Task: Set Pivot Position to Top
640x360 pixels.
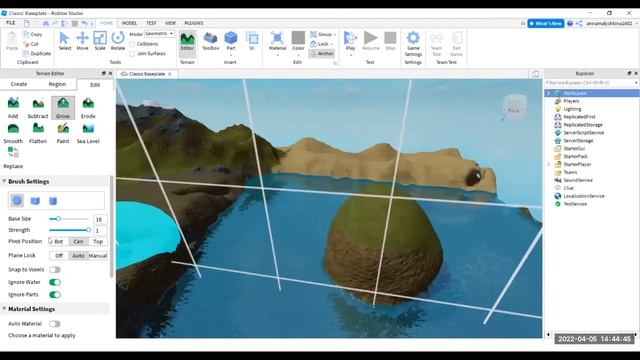Action: (98, 242)
